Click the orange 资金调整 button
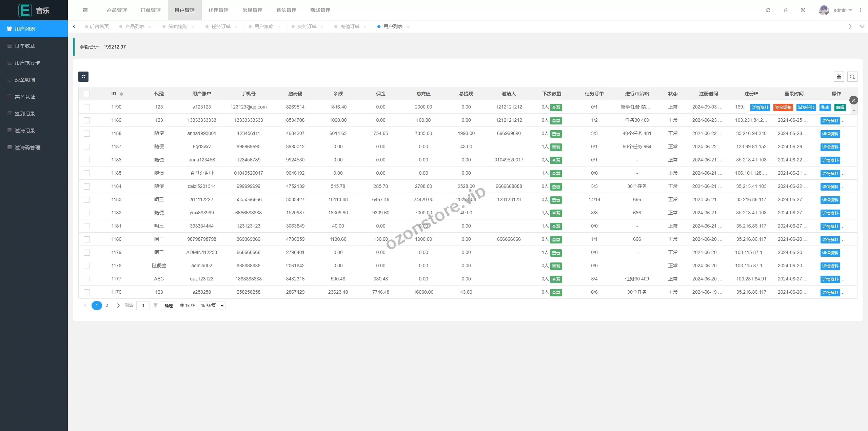Image resolution: width=868 pixels, height=431 pixels. [x=783, y=107]
